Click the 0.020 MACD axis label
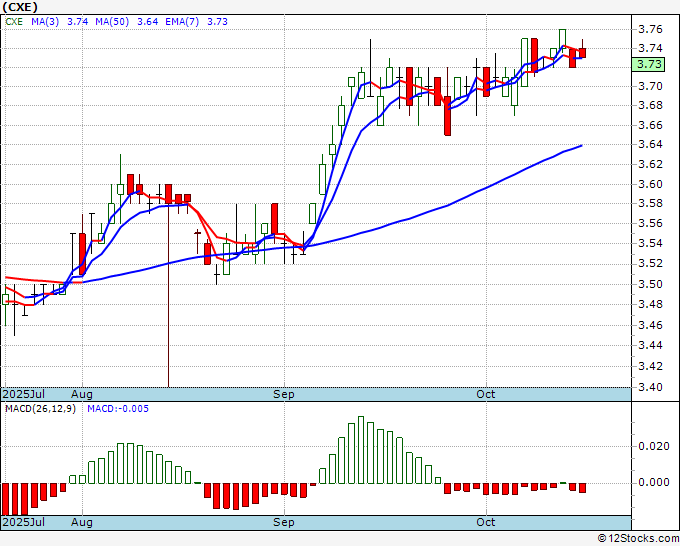The image size is (680, 546). pos(654,446)
